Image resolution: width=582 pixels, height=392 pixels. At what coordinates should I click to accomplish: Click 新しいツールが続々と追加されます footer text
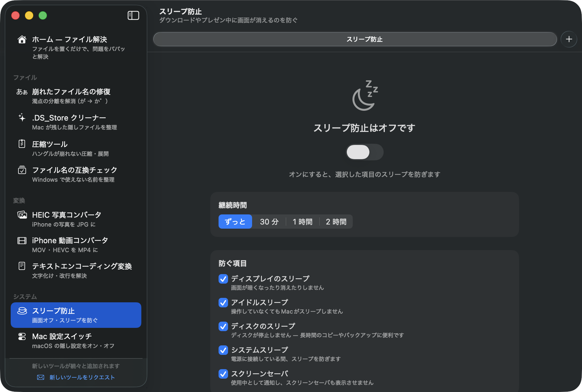point(76,366)
